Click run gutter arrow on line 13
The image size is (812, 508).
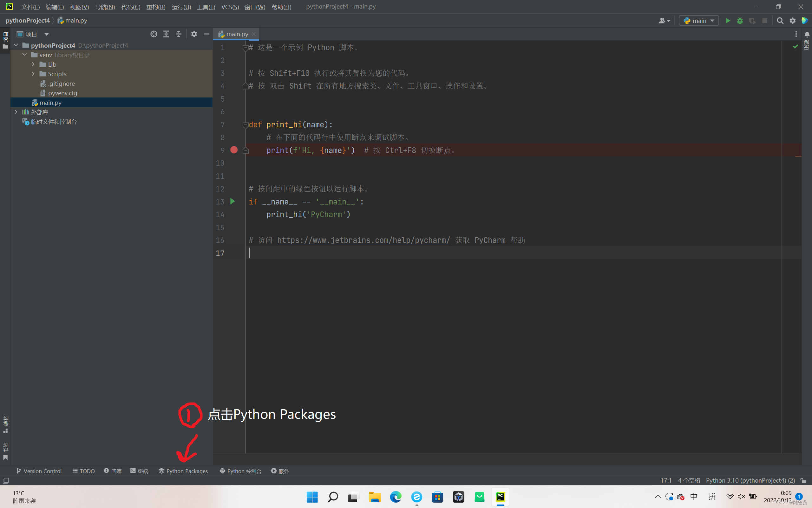point(232,201)
